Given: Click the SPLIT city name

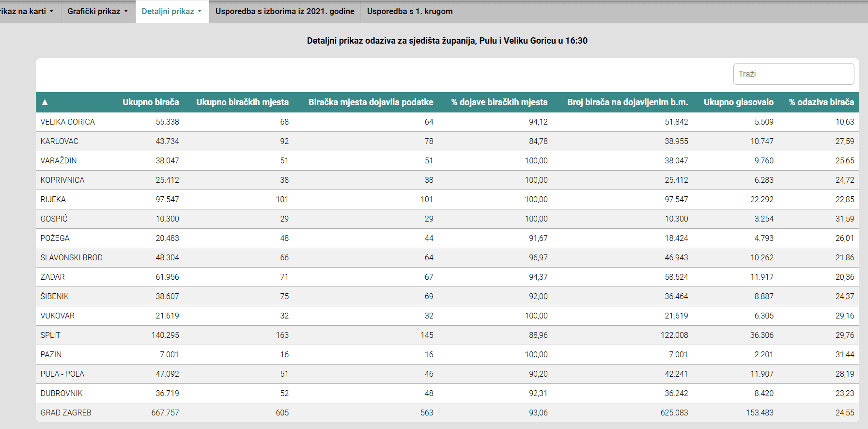Looking at the screenshot, I should [x=50, y=335].
